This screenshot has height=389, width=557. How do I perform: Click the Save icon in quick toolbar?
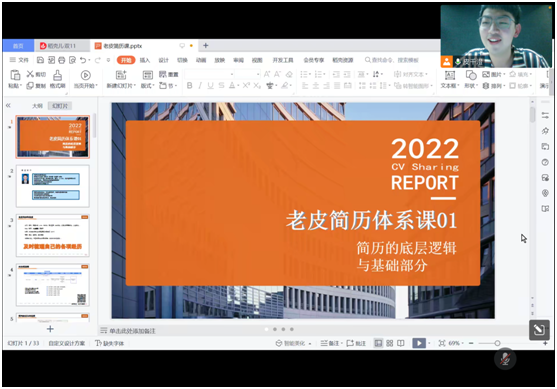coord(40,60)
